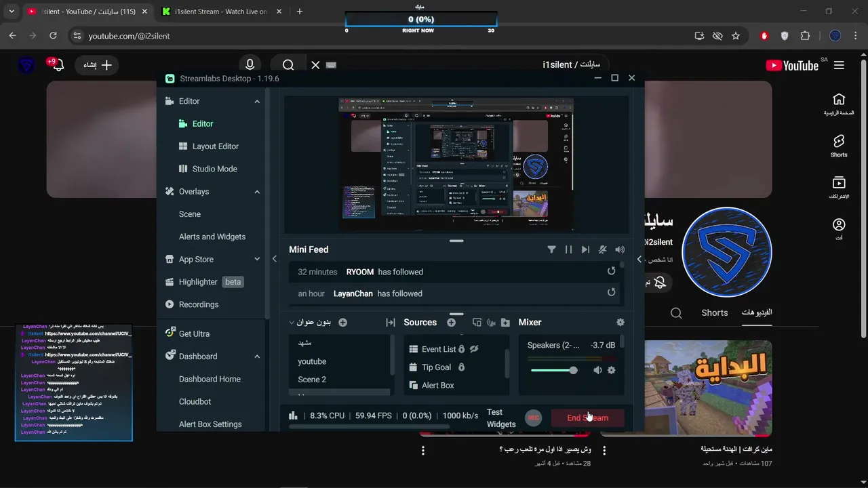Open browser extensions puzzle icon
Screen dimensions: 868x488
point(805,36)
